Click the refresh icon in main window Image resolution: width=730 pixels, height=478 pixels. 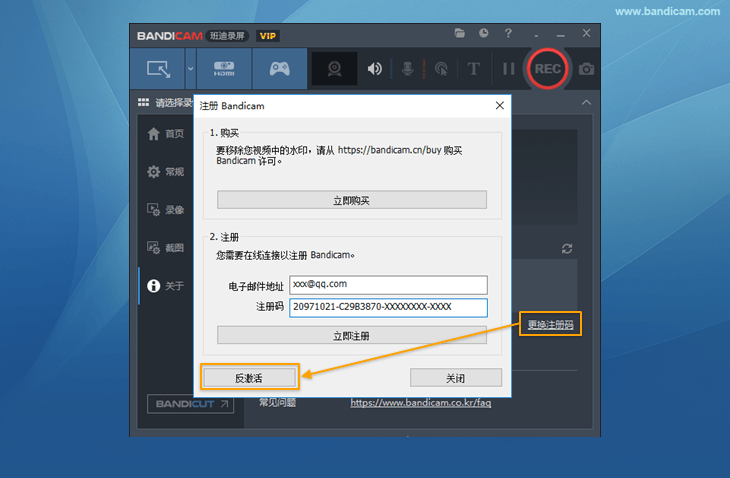tap(567, 249)
